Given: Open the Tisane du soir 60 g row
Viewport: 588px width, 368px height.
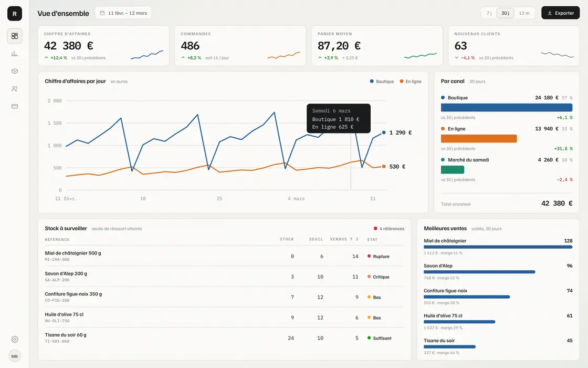Looking at the screenshot, I should click(224, 338).
